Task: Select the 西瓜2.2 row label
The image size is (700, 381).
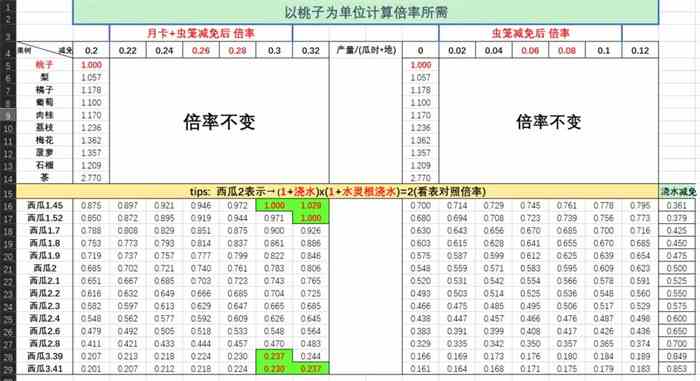Action: (45, 293)
